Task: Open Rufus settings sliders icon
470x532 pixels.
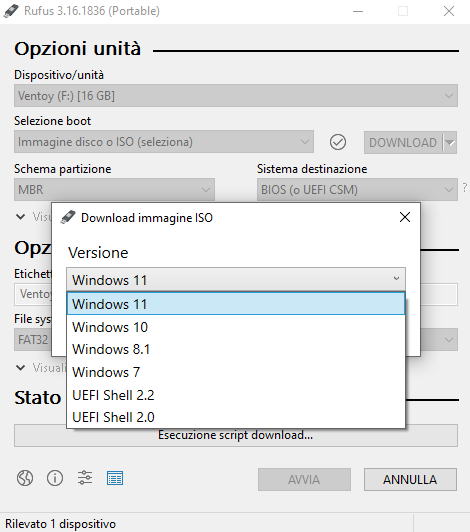Action: pos(85,478)
